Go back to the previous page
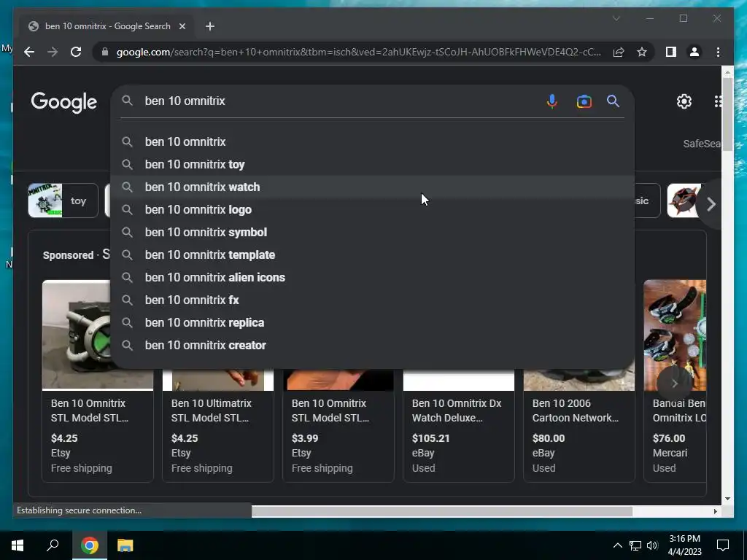This screenshot has width=747, height=560. 29,52
